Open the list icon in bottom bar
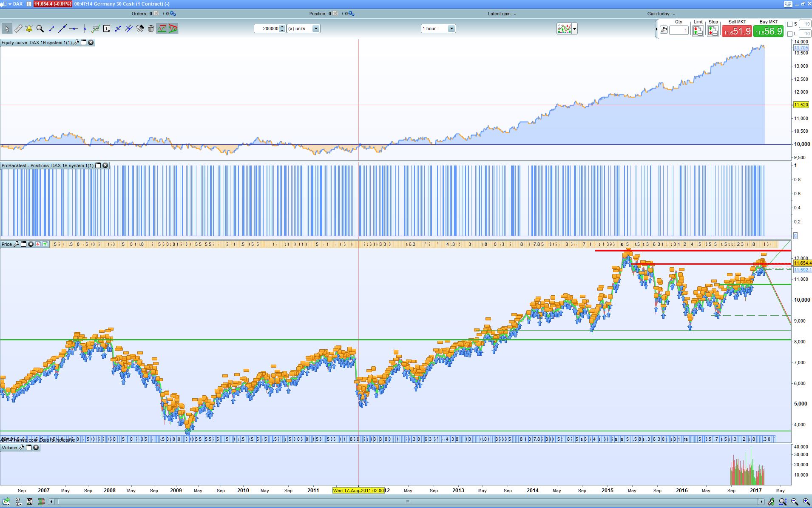The width and height of the screenshot is (812, 508). 30,502
